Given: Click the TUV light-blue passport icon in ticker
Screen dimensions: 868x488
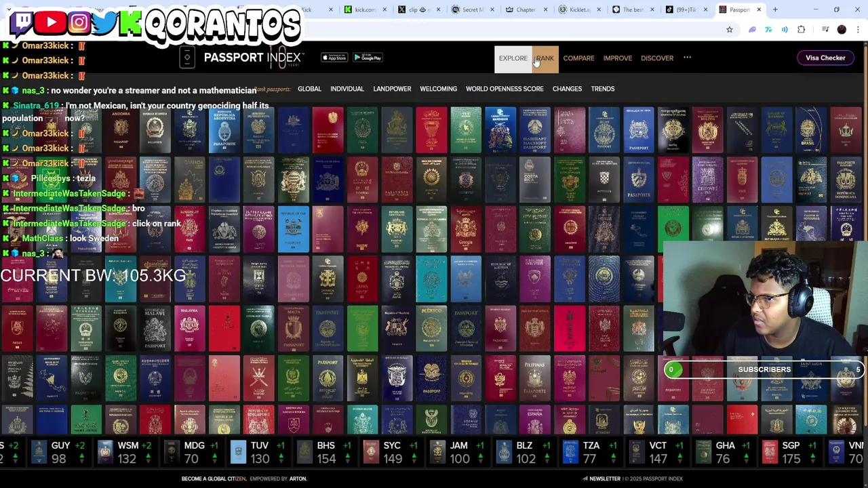Looking at the screenshot, I should coord(238,452).
